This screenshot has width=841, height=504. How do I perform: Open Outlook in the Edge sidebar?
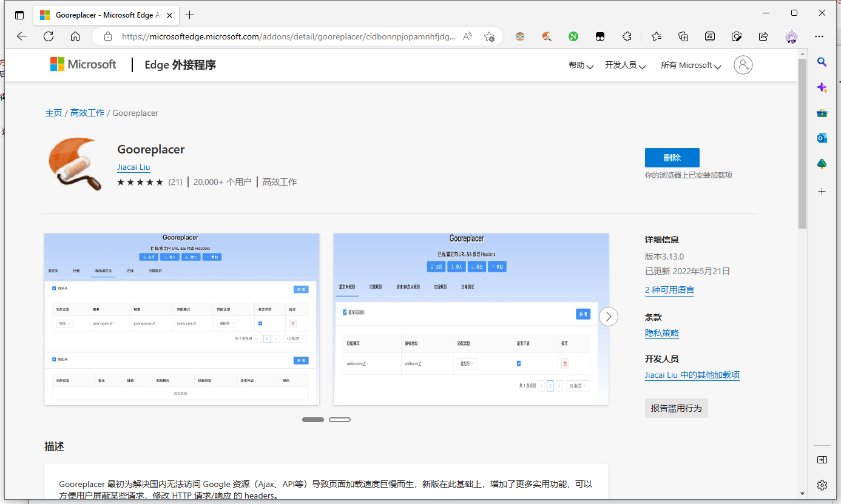click(822, 138)
